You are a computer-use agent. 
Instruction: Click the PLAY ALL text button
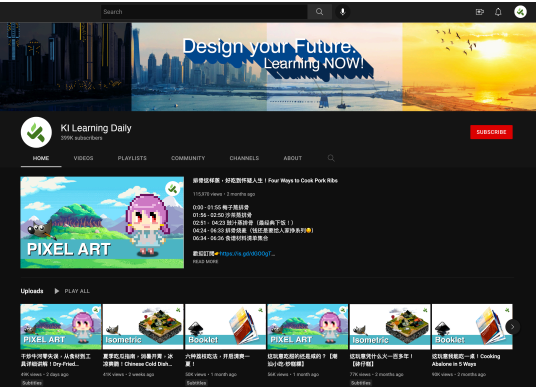click(x=77, y=291)
